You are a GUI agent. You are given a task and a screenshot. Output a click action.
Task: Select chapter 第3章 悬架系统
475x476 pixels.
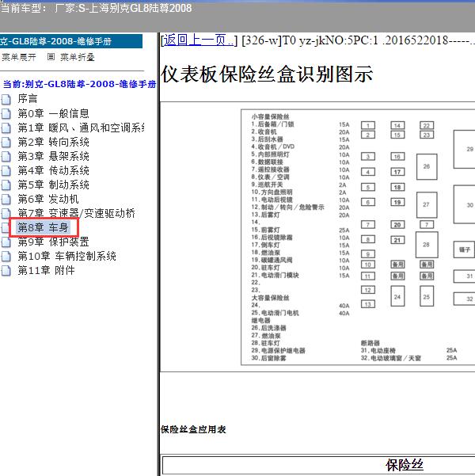pos(53,156)
